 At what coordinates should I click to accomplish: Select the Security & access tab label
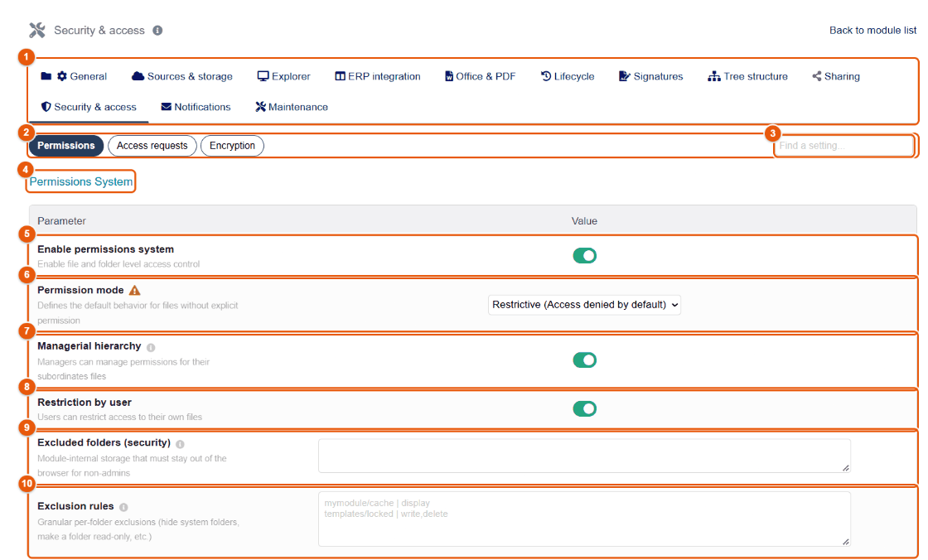pyautogui.click(x=95, y=107)
